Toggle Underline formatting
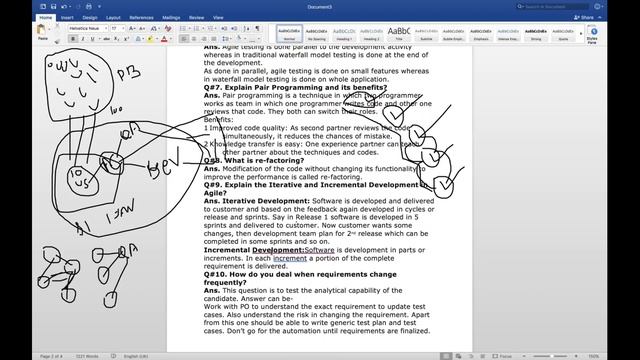640x360 pixels. click(x=93, y=39)
